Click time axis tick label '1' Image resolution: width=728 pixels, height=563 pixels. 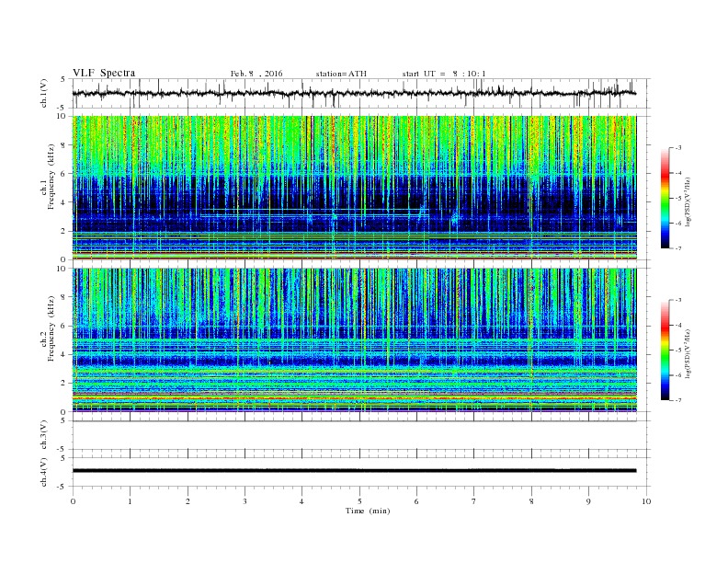130,501
